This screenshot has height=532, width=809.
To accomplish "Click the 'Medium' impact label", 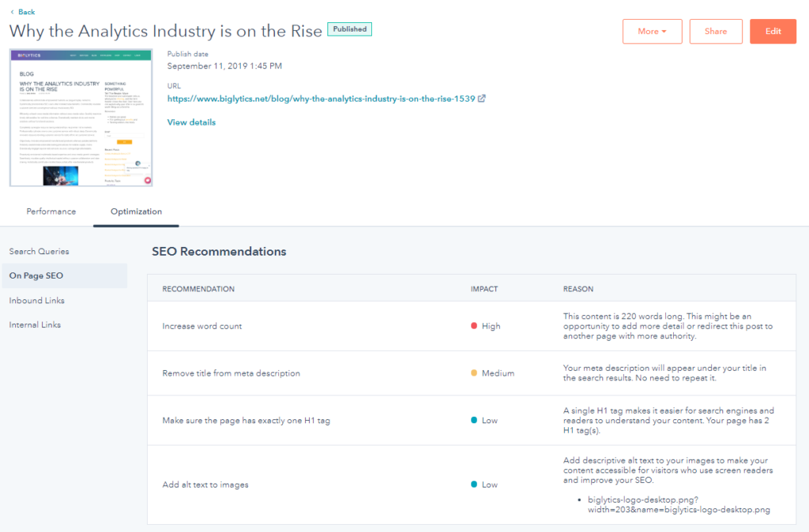I will point(498,373).
